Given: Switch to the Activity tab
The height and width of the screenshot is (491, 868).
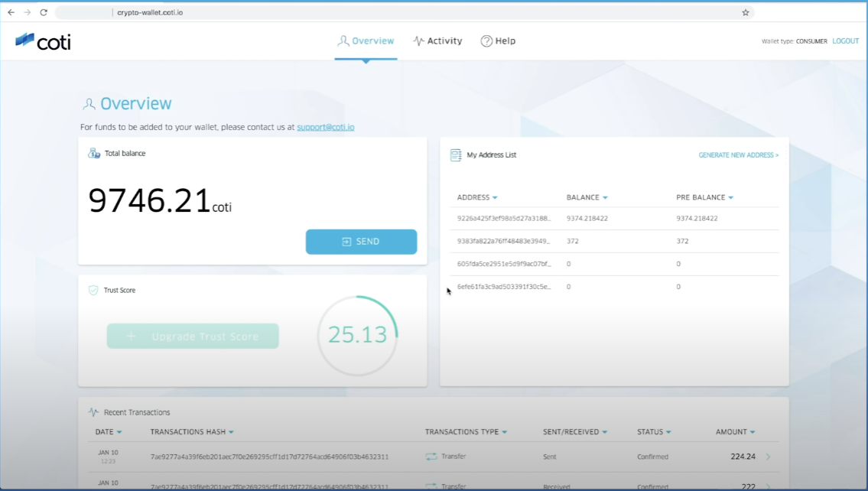Looking at the screenshot, I should [437, 41].
